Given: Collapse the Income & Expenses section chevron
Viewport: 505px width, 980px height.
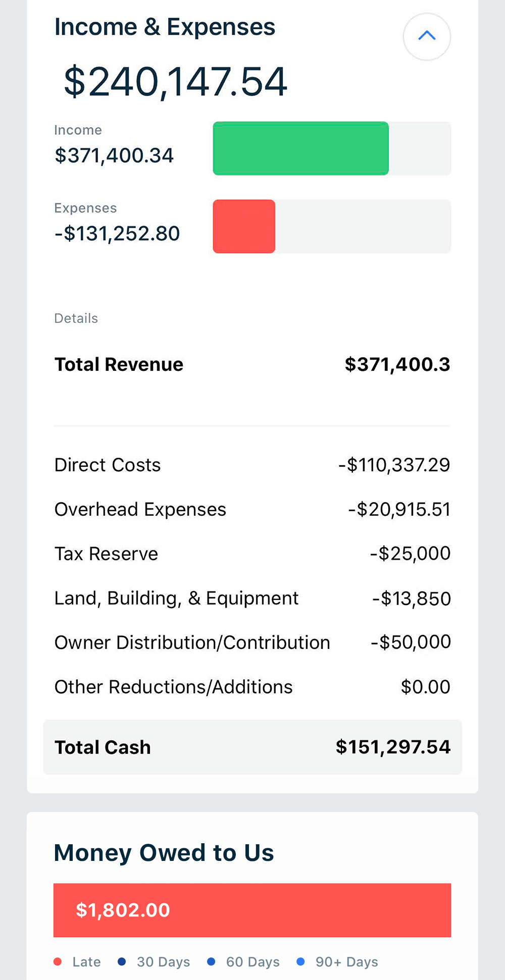Looking at the screenshot, I should [427, 36].
